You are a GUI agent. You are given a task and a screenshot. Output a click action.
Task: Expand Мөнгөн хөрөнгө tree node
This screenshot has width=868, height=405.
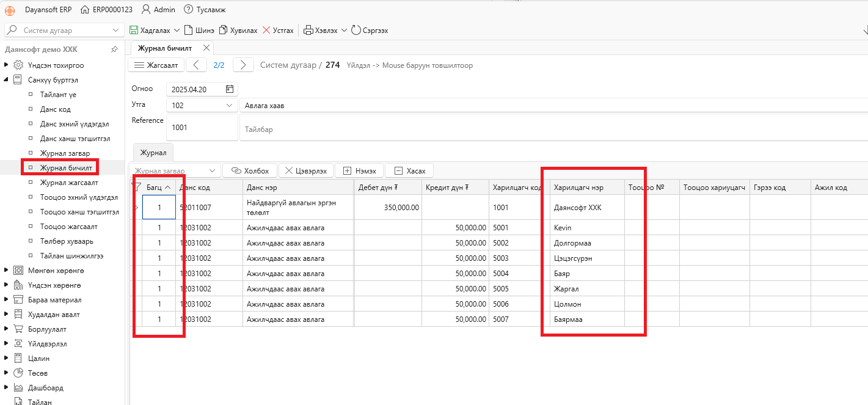point(7,270)
